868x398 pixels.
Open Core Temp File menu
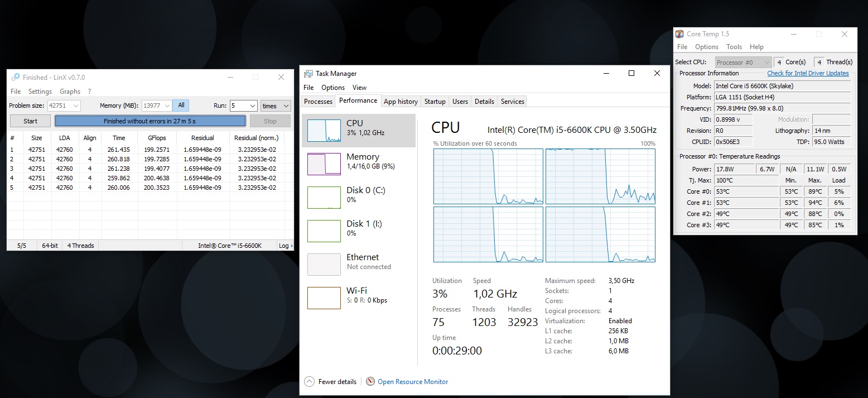(682, 47)
